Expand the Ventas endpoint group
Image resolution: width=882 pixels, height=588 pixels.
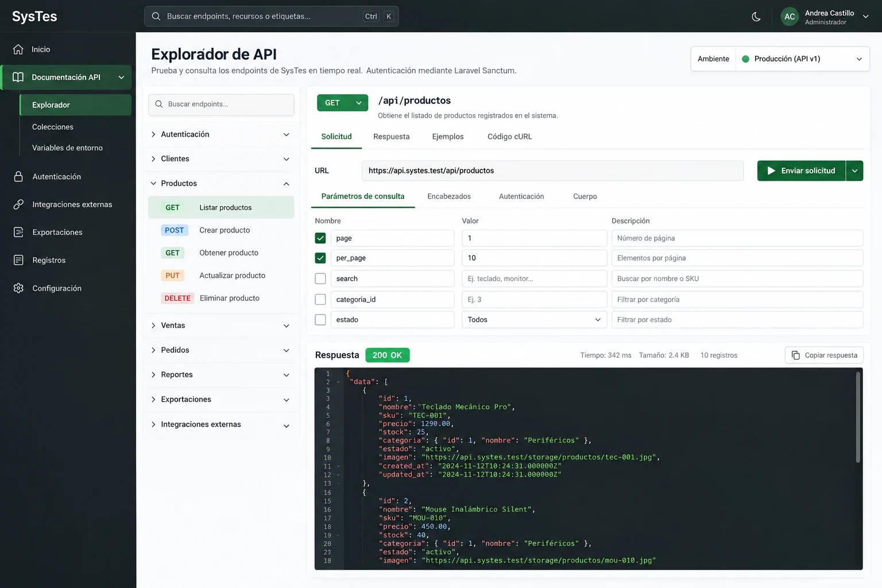point(221,326)
